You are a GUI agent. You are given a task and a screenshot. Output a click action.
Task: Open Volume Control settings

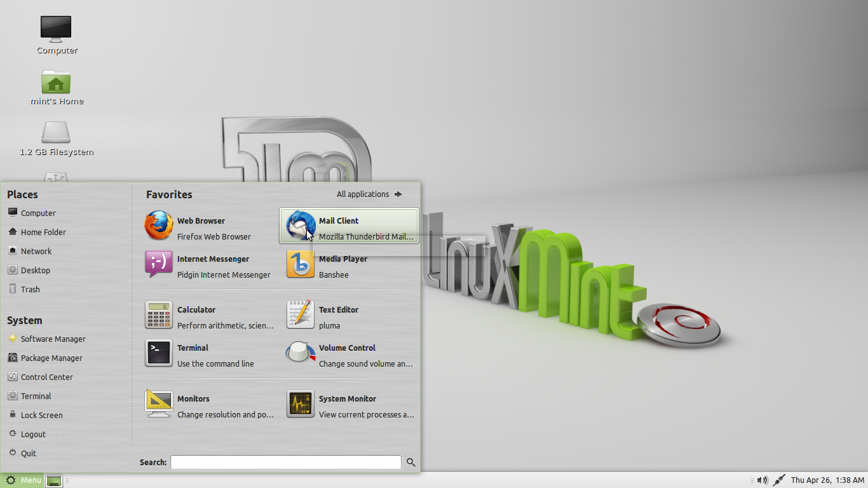tap(347, 355)
